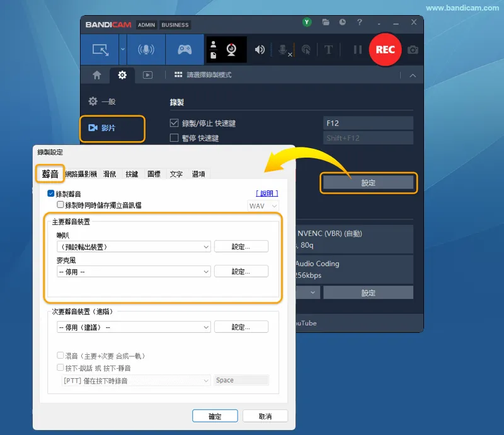Click Space hotkey field
Image resolution: width=504 pixels, height=435 pixels.
241,380
